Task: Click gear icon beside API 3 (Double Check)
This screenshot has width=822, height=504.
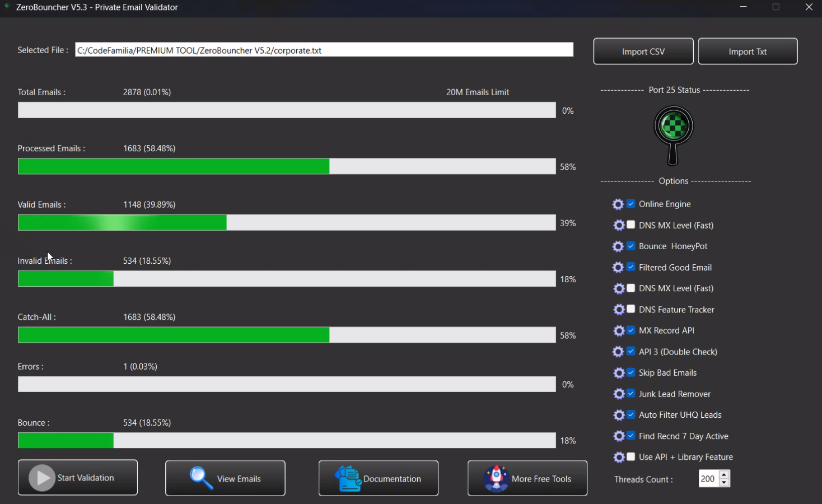Action: click(618, 352)
